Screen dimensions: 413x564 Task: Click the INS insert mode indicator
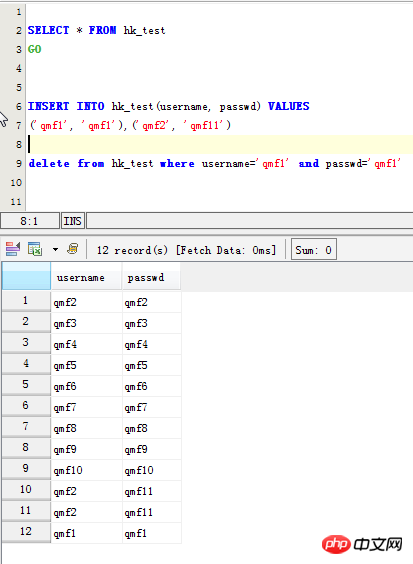(73, 221)
